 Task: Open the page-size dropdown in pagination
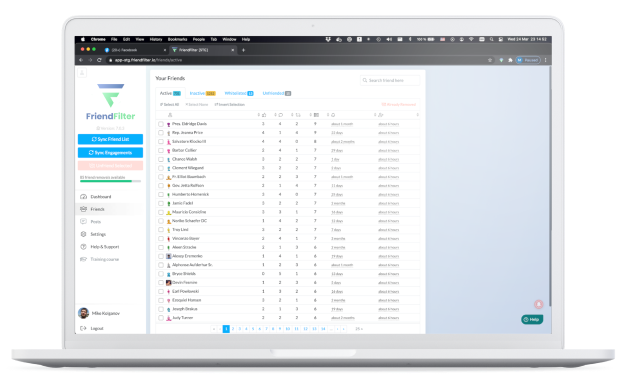coord(359,329)
